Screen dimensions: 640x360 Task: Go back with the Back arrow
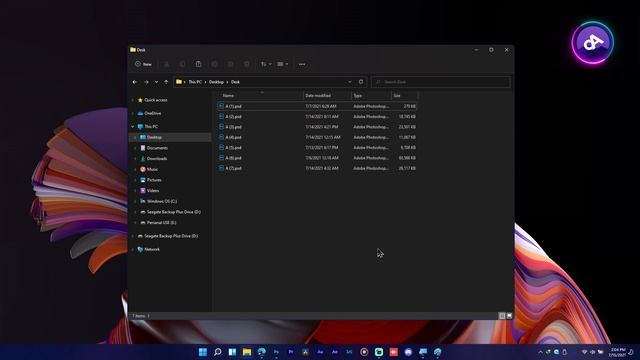click(x=135, y=82)
